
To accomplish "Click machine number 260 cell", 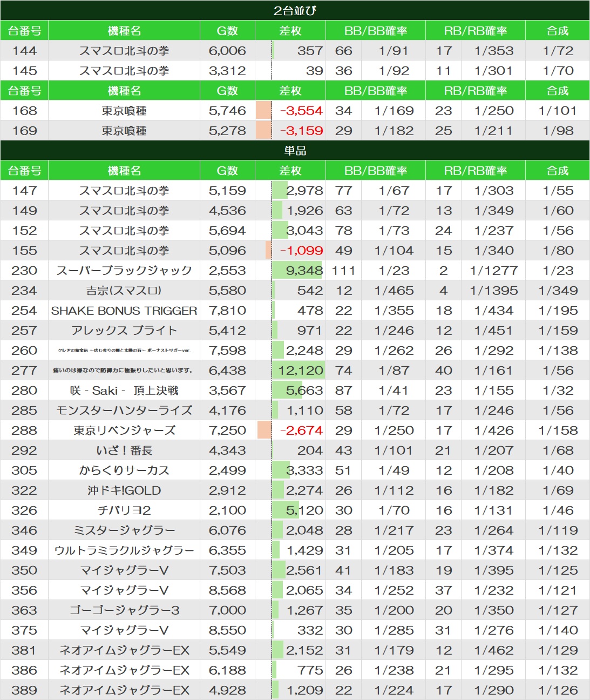I will coord(24,351).
